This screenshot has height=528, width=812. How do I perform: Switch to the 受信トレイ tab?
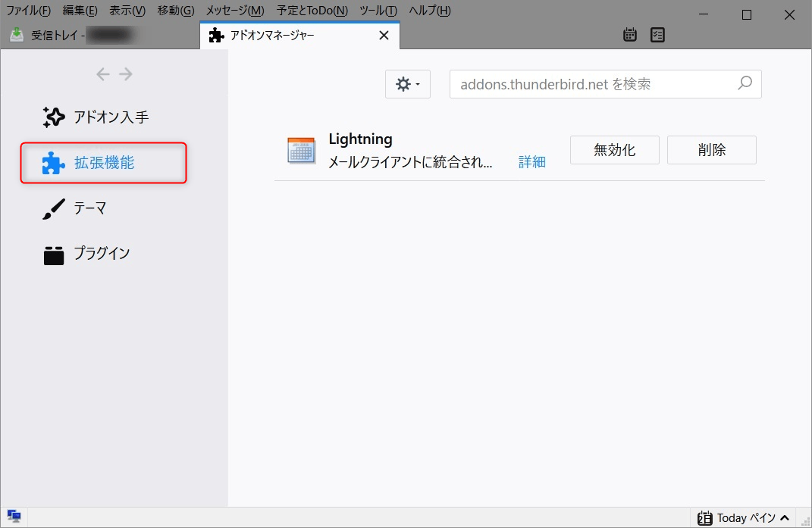tap(100, 35)
